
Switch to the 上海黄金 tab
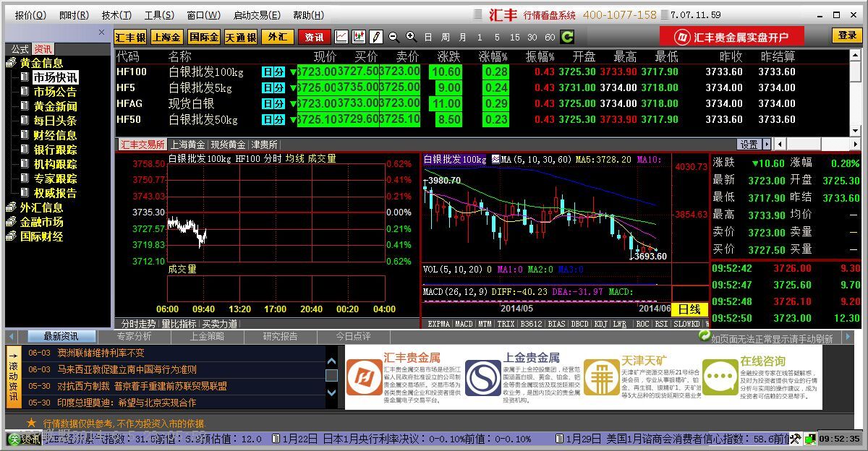187,145
